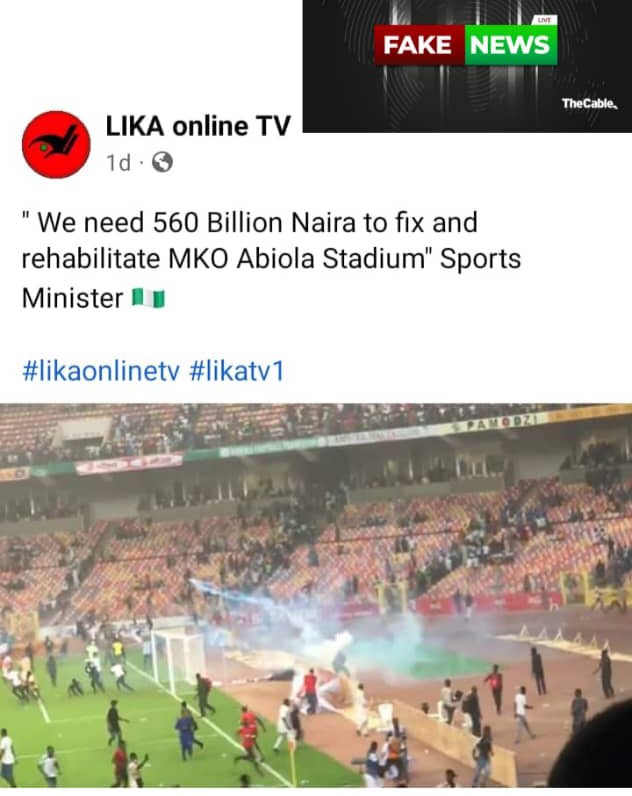Click the words "MKO Abiola Stadium" in post
This screenshot has height=796, width=632.
pyautogui.click(x=297, y=259)
